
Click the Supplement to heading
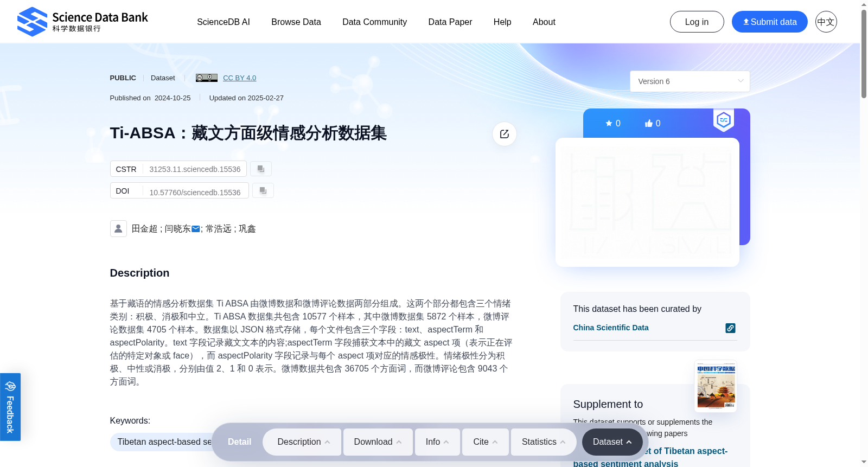(x=608, y=404)
